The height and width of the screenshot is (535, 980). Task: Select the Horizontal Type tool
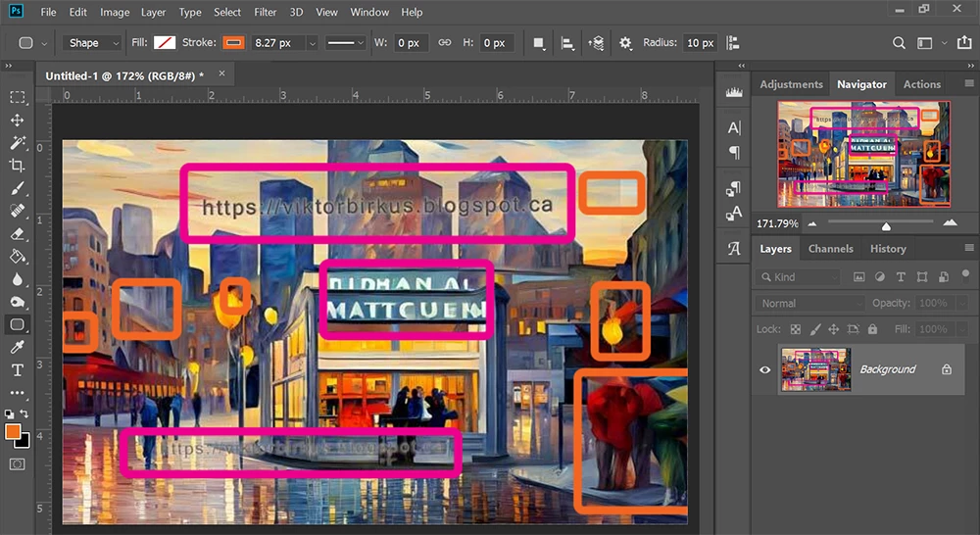(18, 370)
